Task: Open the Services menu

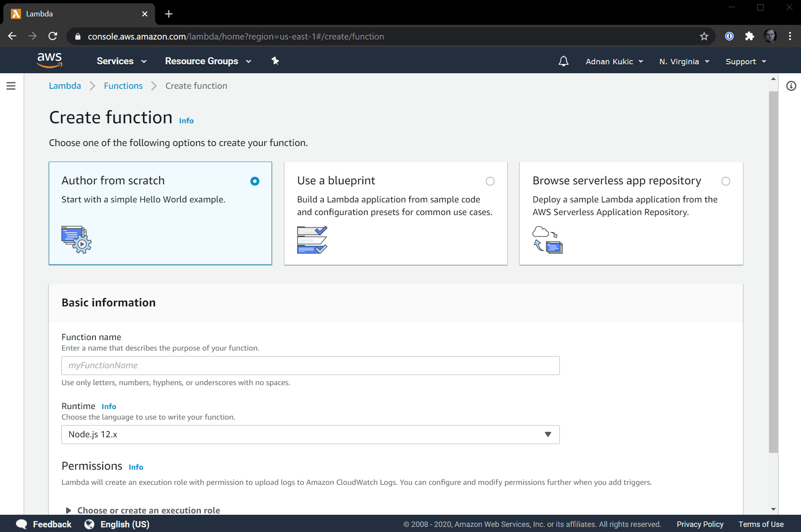Action: click(121, 61)
